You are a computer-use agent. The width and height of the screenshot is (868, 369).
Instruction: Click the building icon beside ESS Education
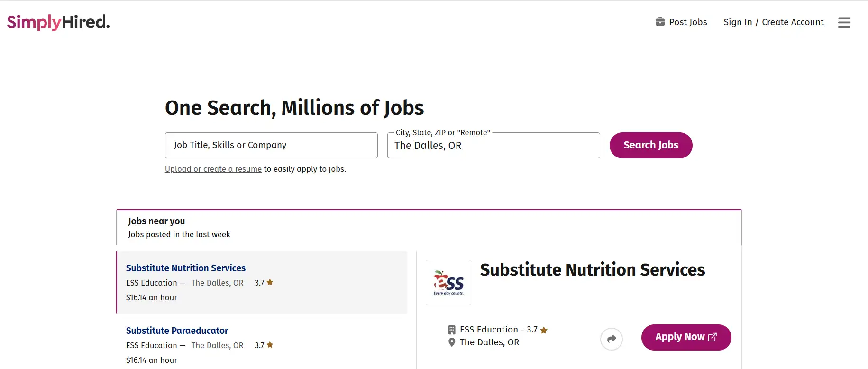pyautogui.click(x=452, y=330)
